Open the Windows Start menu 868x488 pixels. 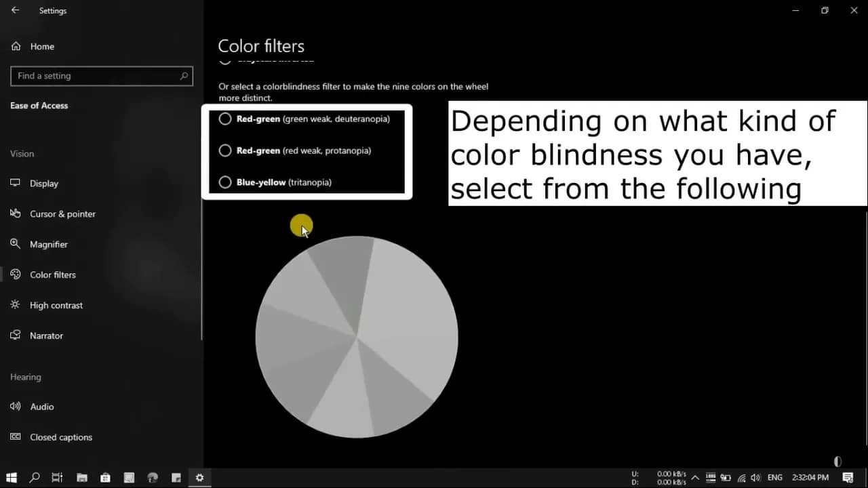click(12, 478)
